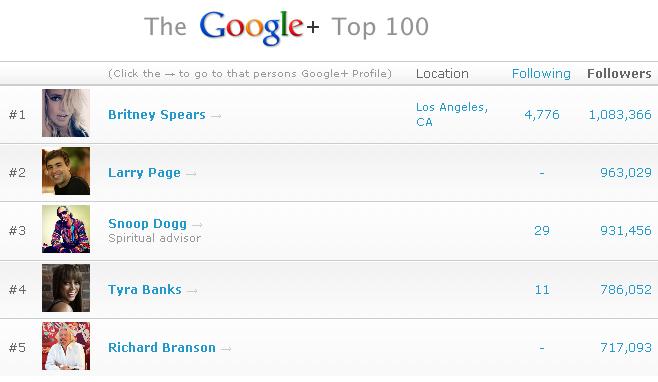The image size is (658, 382).
Task: Click the Los Angeles, CA location link
Action: (x=452, y=114)
